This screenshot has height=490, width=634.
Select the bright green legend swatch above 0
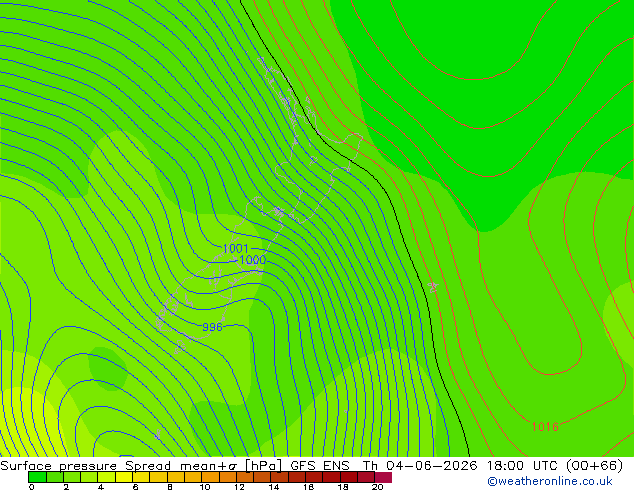point(37,477)
